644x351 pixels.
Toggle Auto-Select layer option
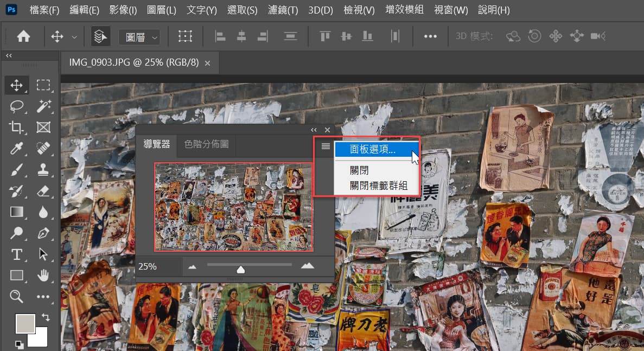pyautogui.click(x=100, y=36)
